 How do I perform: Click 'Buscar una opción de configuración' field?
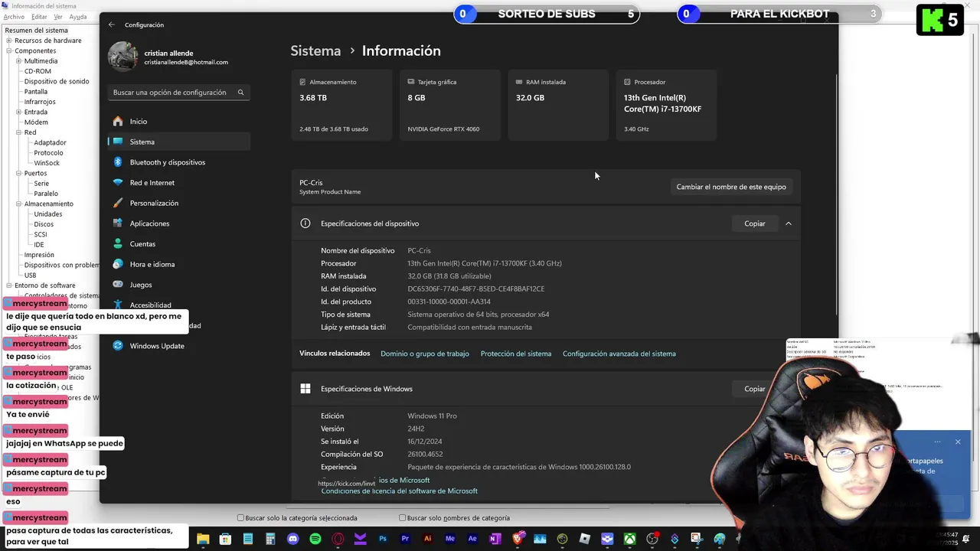[178, 93]
